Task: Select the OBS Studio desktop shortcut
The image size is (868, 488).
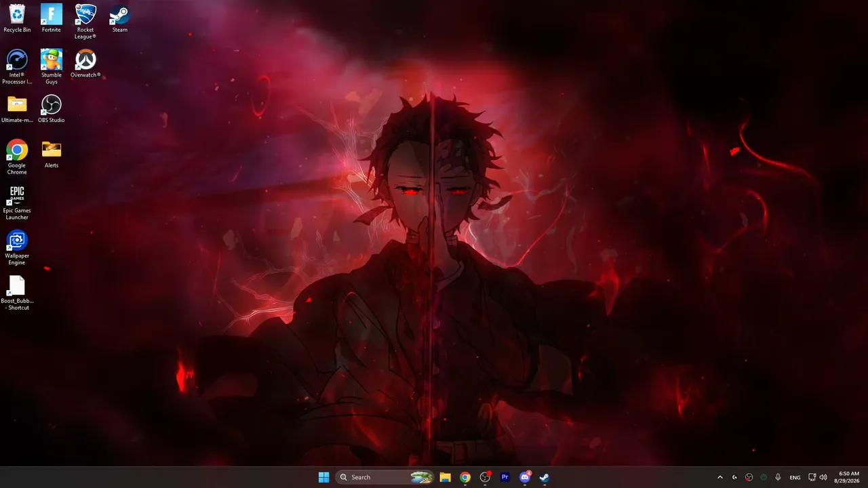Action: (x=52, y=109)
